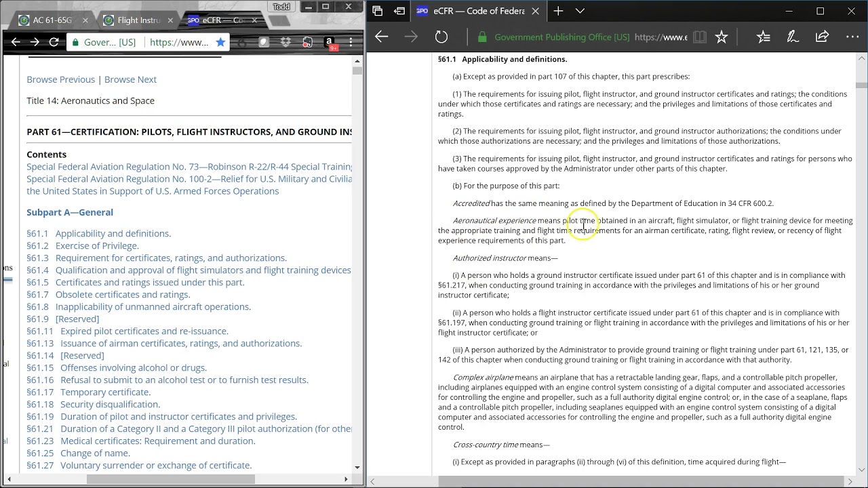The height and width of the screenshot is (488, 868).
Task: Click the Chrome page's horizontal scrollbar thumb
Action: coord(171,479)
